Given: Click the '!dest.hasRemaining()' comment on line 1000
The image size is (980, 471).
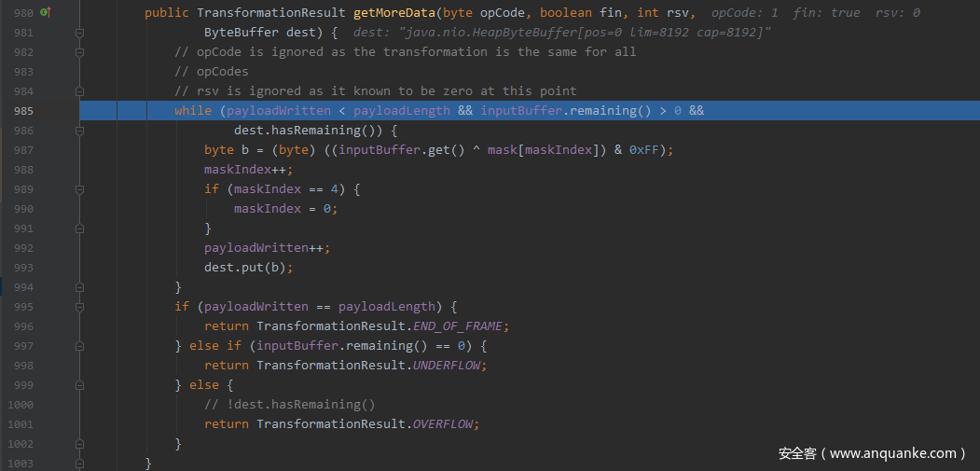Looking at the screenshot, I should (290, 405).
